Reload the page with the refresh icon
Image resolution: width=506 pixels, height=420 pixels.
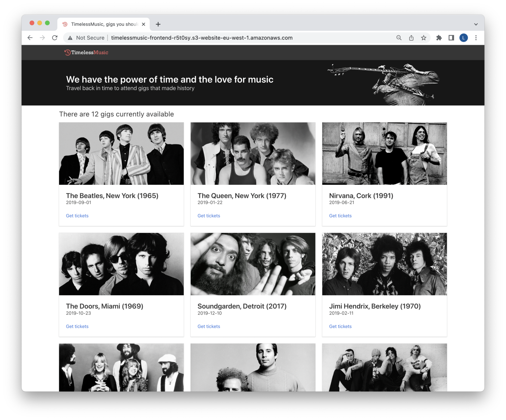coord(55,38)
